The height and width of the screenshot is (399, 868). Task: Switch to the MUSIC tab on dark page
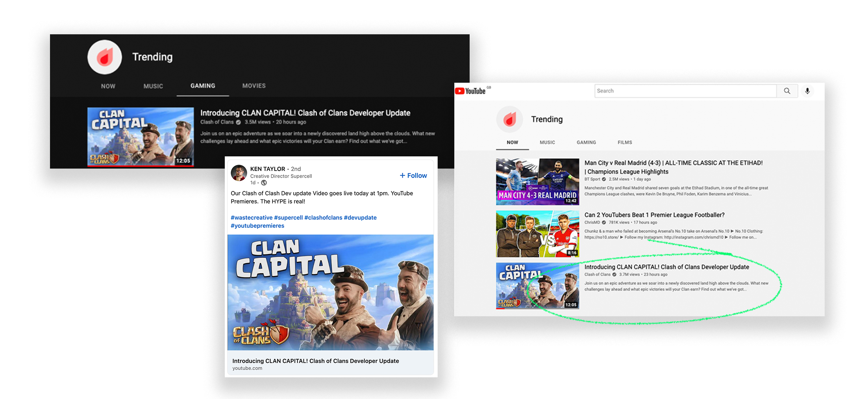(153, 86)
